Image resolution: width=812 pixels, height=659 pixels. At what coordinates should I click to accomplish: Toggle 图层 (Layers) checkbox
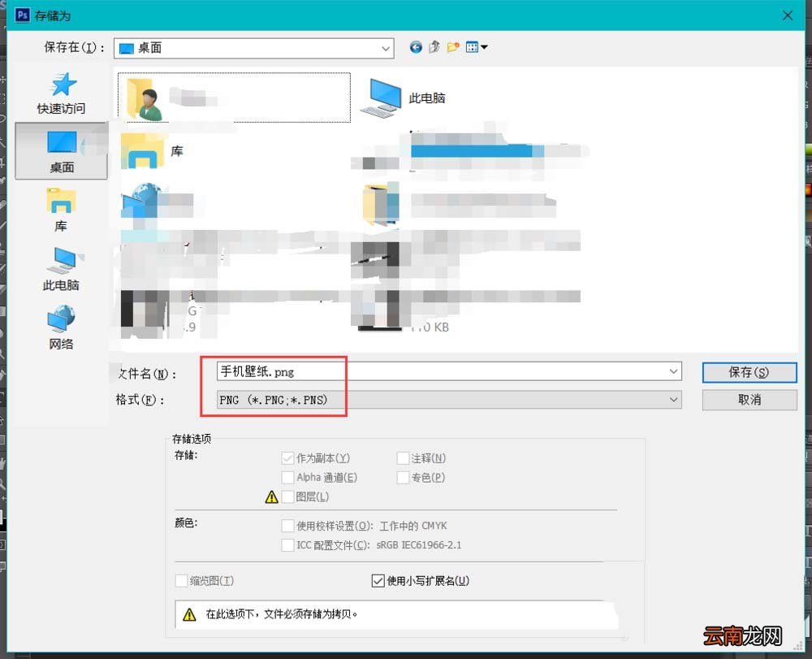[287, 496]
